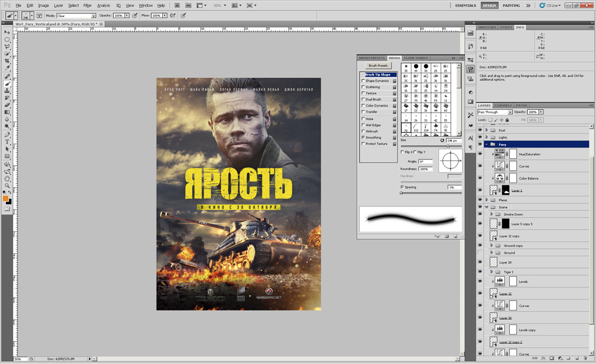Select the Zoom tool
This screenshot has width=596, height=364.
tap(7, 185)
